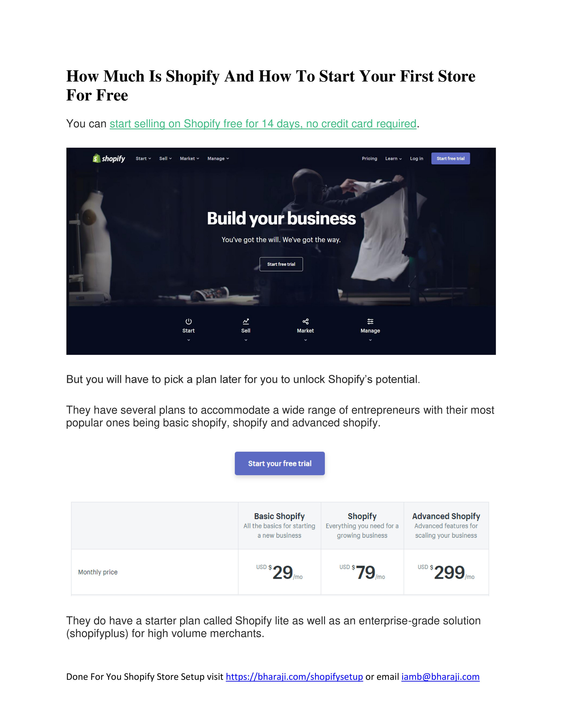Open the bharaji.com/shopifysetup link
The height and width of the screenshot is (728, 562).
pyautogui.click(x=295, y=677)
